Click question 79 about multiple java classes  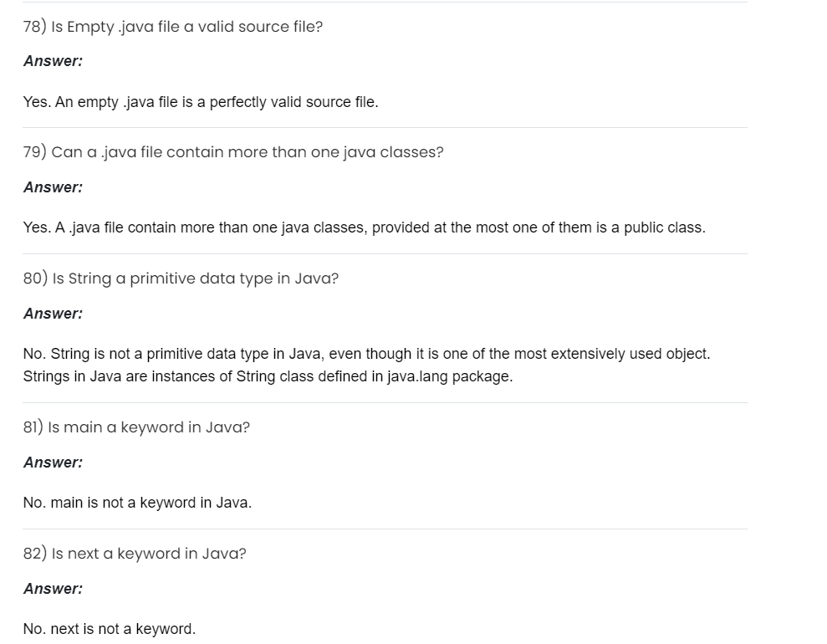click(233, 152)
